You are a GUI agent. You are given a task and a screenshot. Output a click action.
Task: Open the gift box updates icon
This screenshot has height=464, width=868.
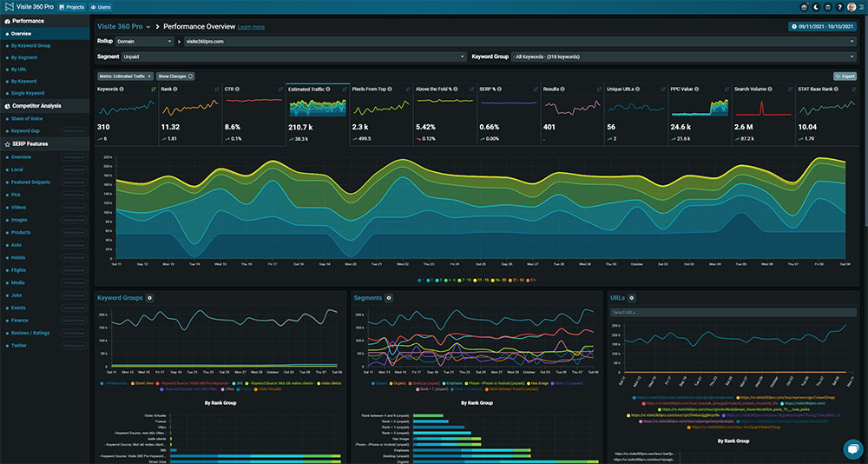805,7
